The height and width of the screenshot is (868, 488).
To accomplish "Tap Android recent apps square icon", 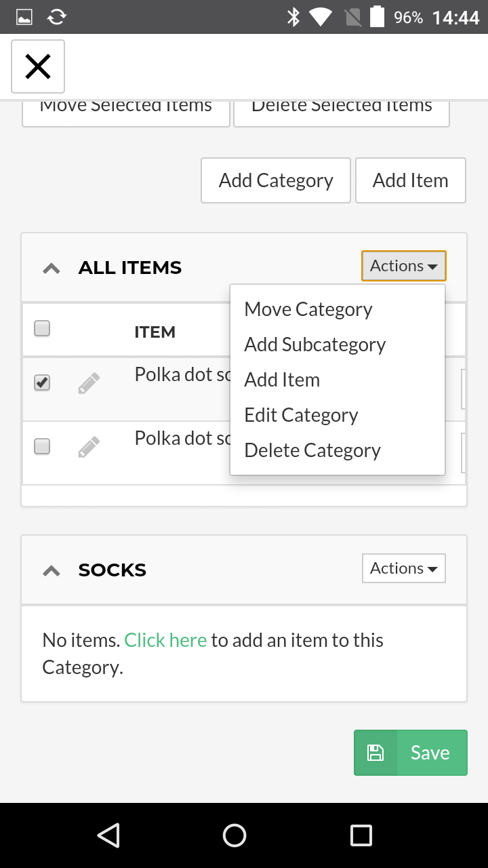I will 361,835.
